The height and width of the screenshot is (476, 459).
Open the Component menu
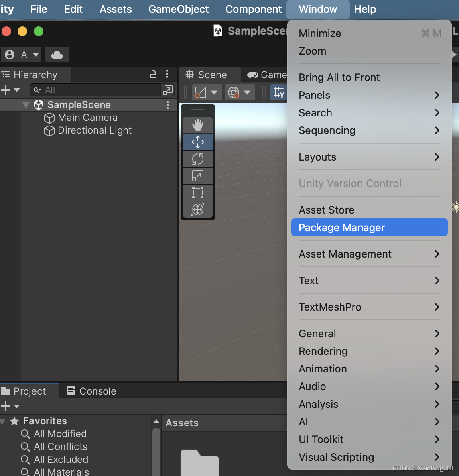click(254, 9)
